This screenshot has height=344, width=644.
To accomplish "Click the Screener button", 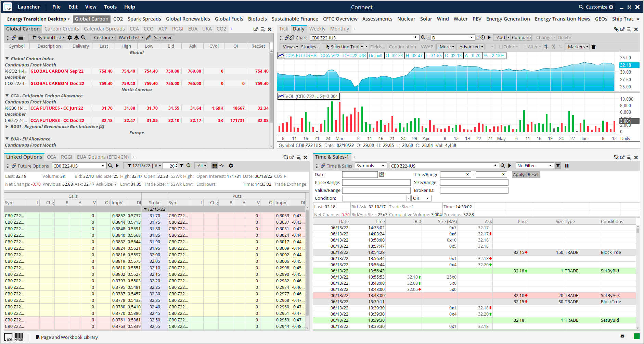I will coord(163,38).
